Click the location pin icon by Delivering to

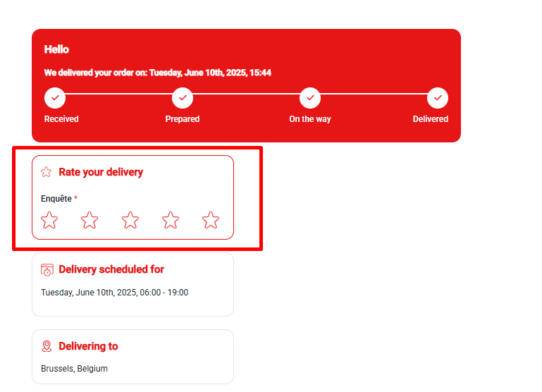tap(47, 346)
